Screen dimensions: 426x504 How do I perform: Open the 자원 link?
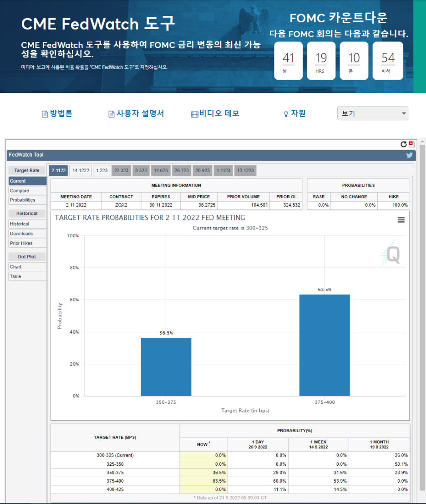298,113
